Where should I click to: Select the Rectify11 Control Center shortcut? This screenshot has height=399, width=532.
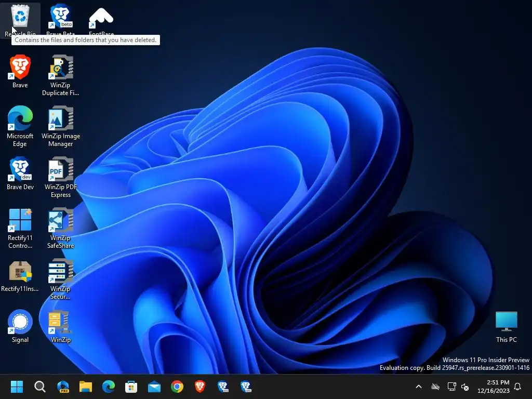pyautogui.click(x=20, y=228)
